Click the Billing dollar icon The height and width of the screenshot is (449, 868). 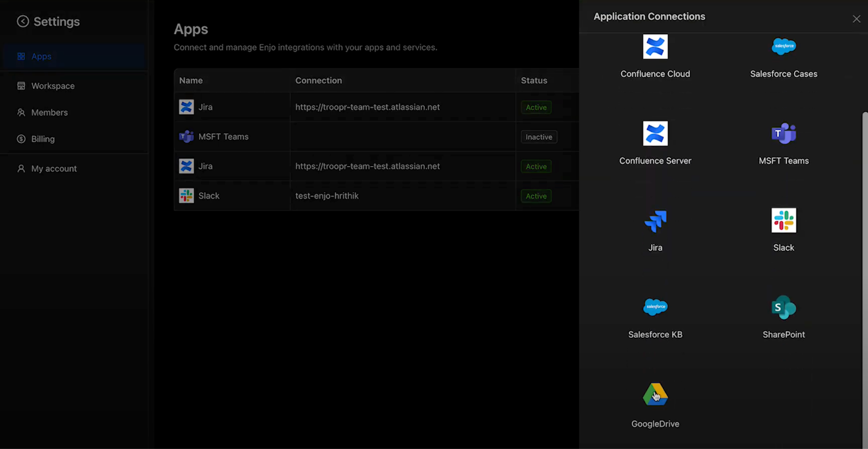(21, 139)
